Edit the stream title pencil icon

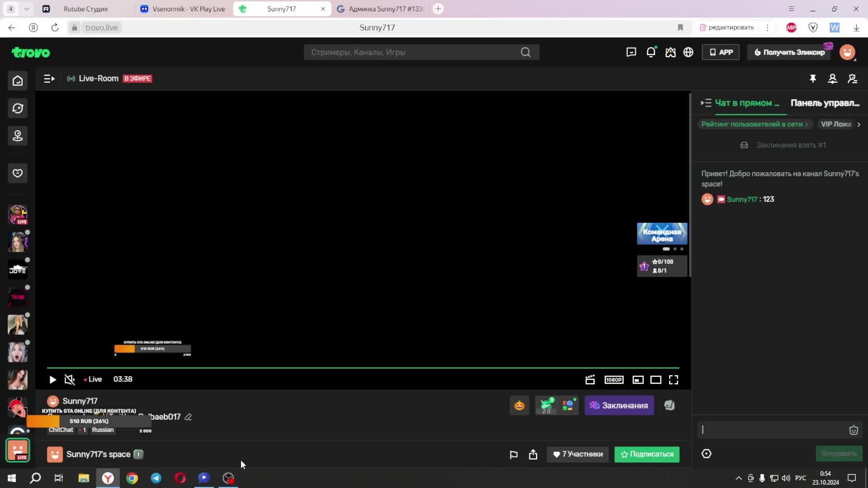[x=188, y=417]
